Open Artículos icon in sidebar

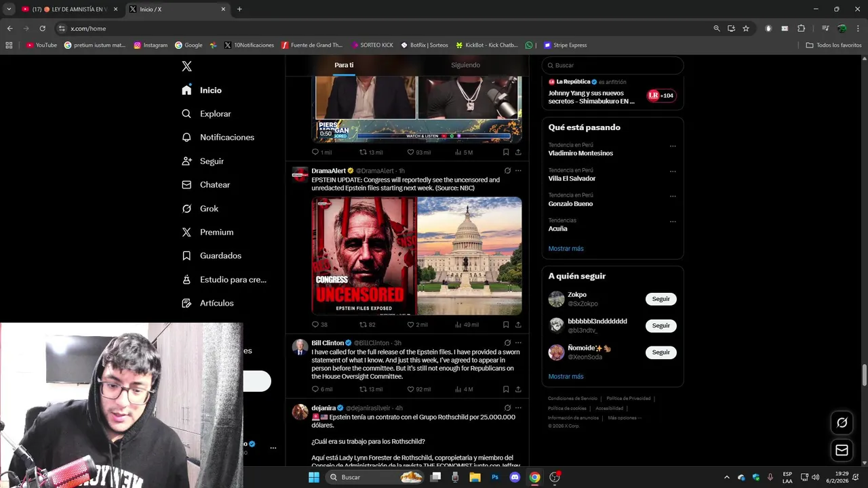click(x=186, y=303)
